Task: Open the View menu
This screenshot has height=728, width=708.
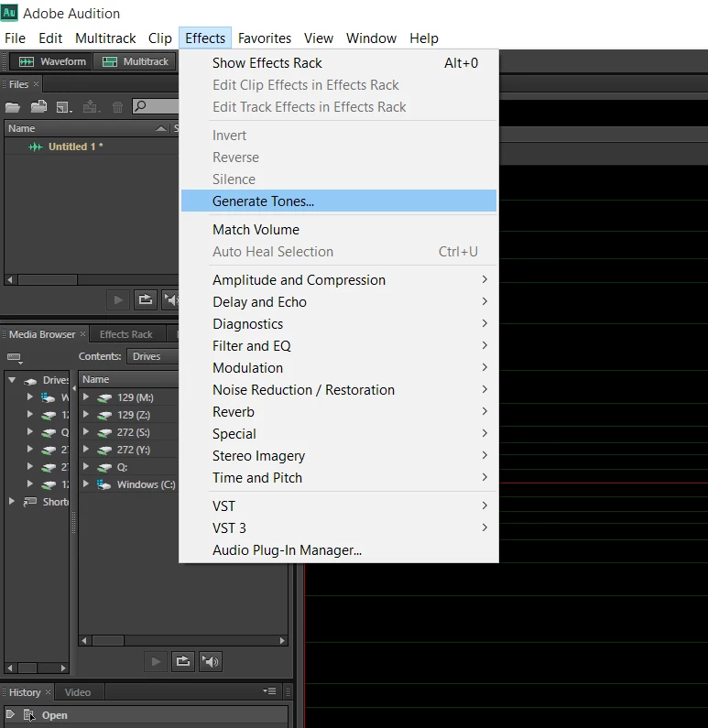Action: (319, 38)
